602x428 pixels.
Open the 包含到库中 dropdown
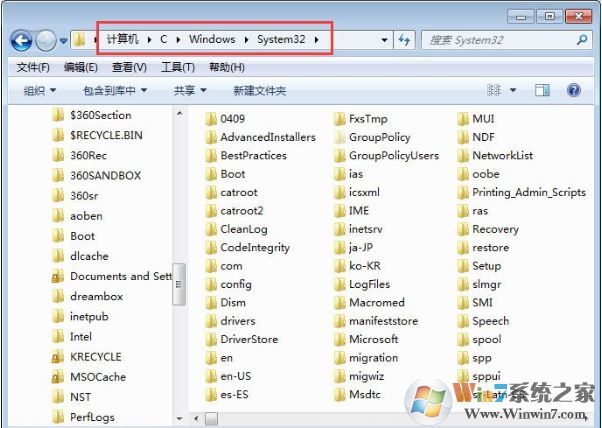click(x=115, y=90)
